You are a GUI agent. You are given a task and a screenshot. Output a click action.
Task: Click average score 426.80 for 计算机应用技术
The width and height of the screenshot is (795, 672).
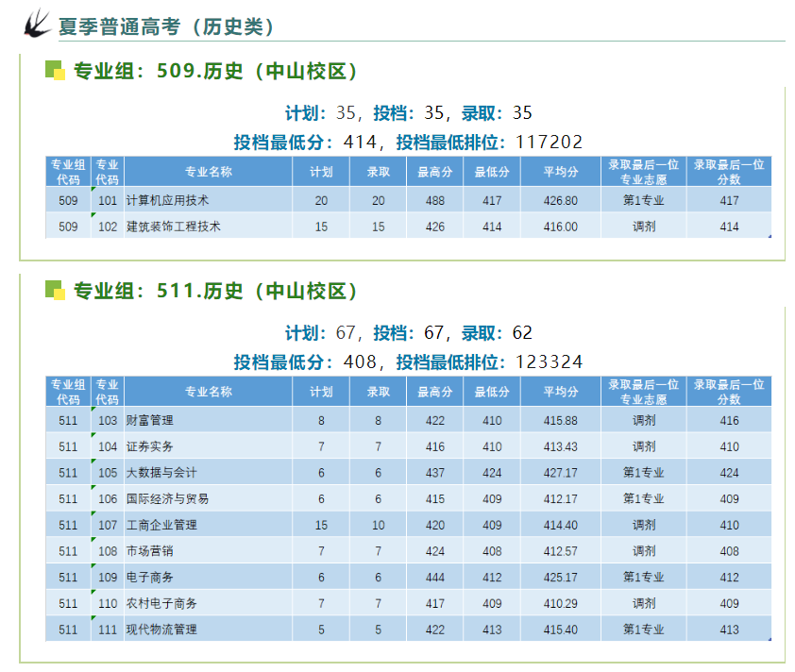point(561,201)
